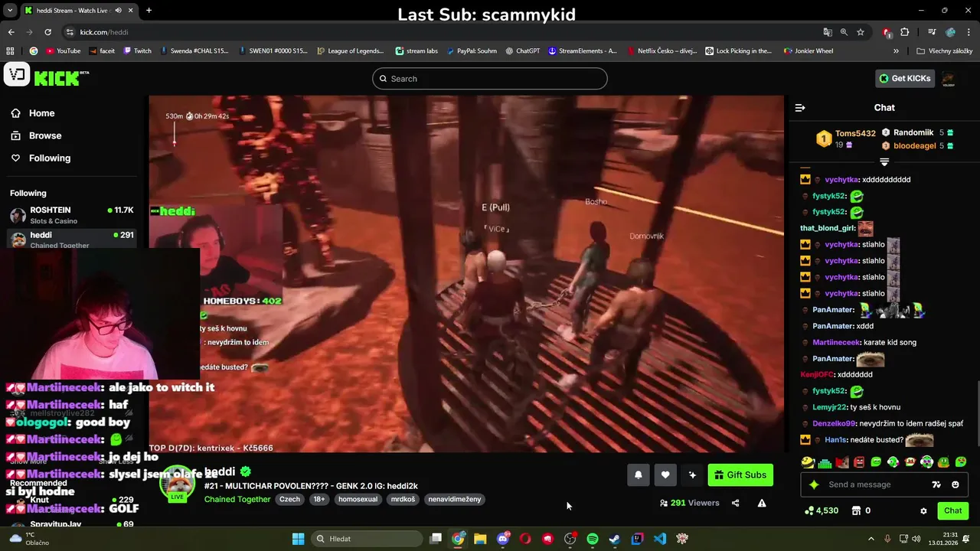
Task: Open Steam from the taskbar
Action: point(614,539)
